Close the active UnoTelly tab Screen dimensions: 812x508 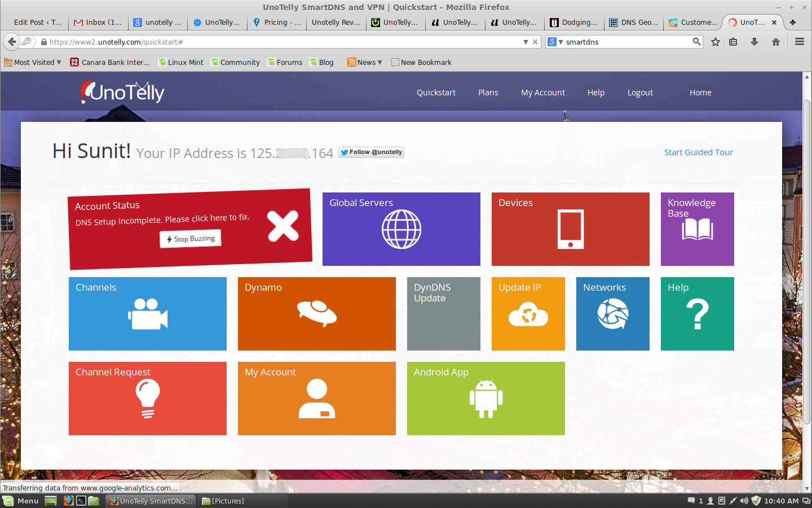[774, 23]
